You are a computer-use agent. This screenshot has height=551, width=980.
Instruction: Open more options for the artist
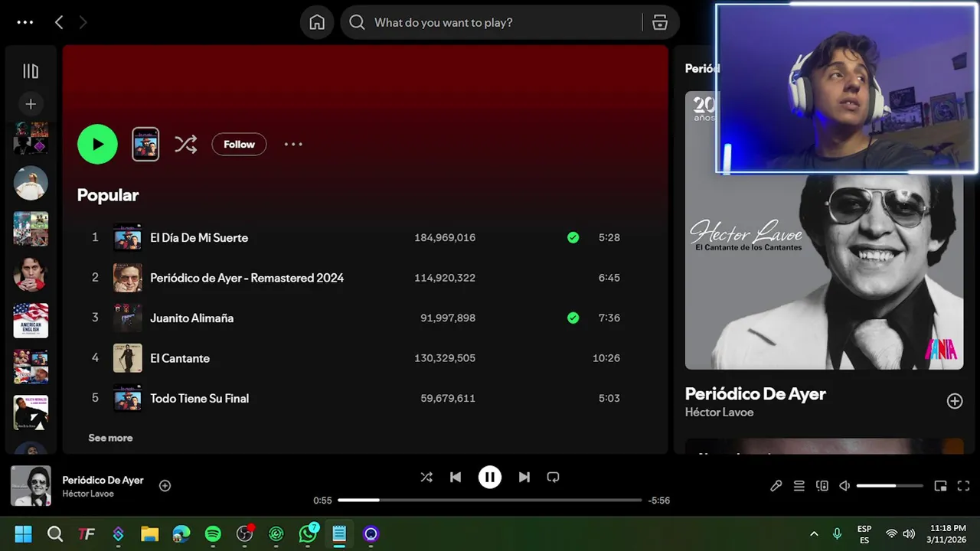[293, 144]
